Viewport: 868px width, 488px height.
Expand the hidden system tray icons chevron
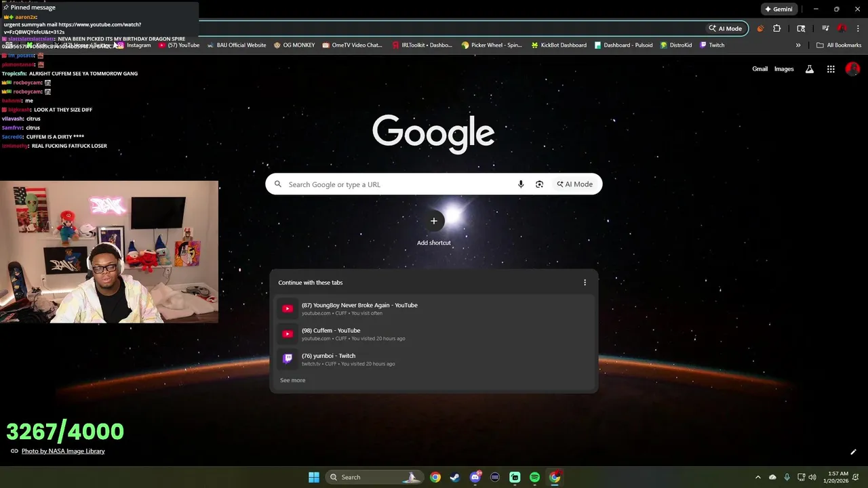758,477
